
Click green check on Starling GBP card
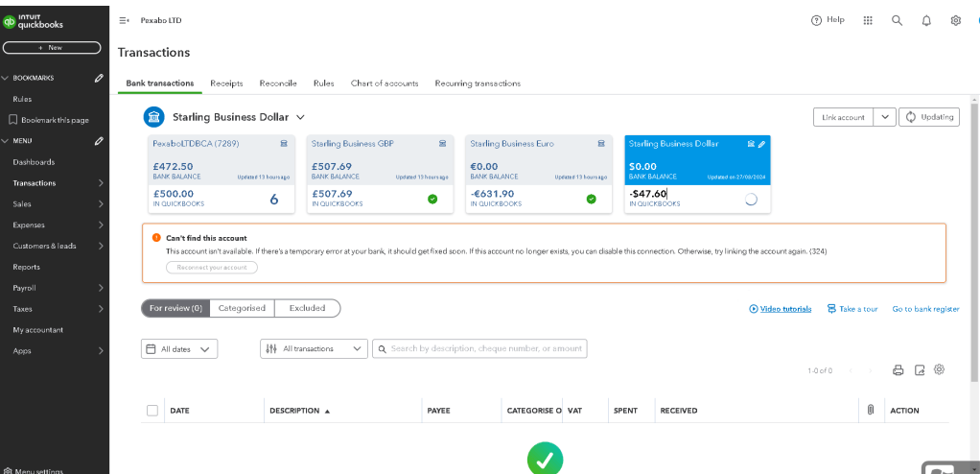[432, 199]
